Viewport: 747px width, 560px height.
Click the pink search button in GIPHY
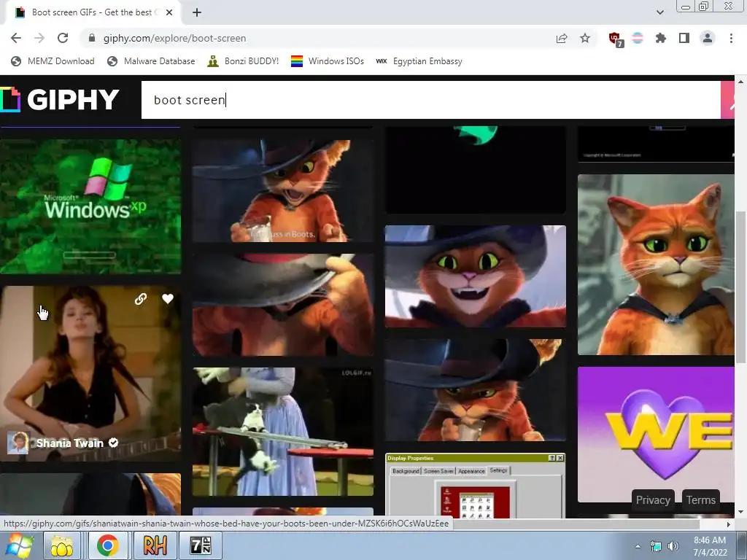click(x=727, y=99)
